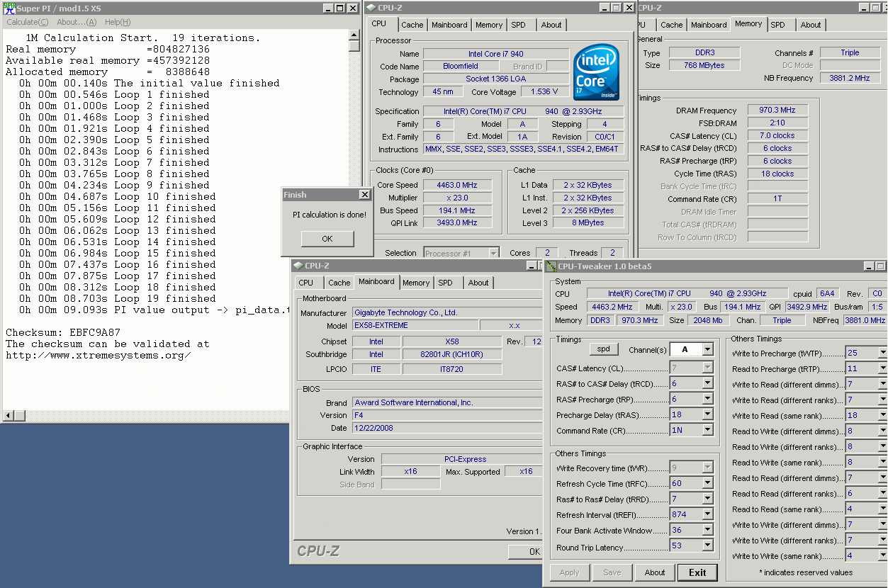Open the Calculate menu in Super PI

[x=28, y=22]
